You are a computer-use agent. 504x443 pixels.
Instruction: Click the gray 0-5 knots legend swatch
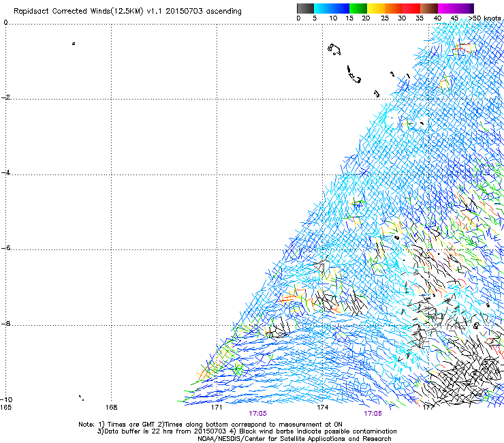(x=305, y=8)
